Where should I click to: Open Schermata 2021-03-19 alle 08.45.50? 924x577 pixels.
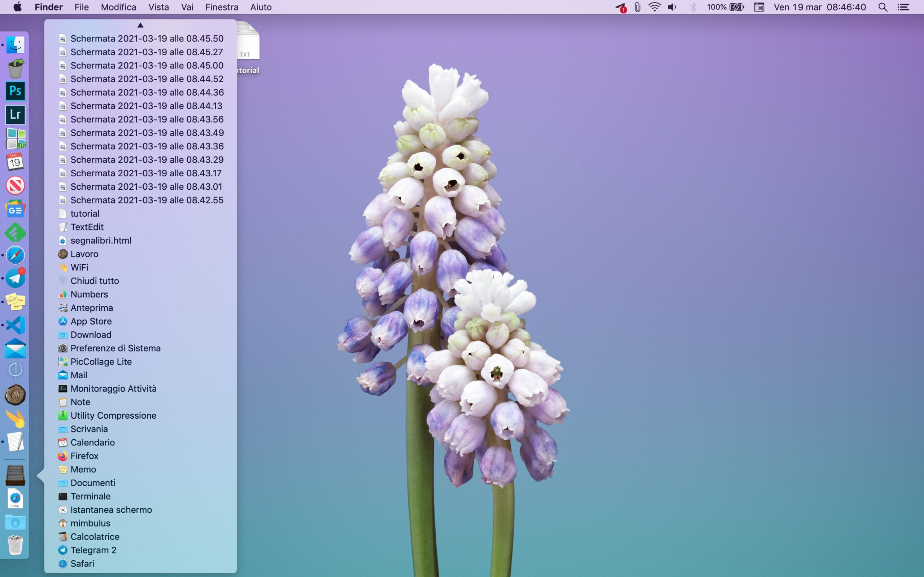(147, 39)
